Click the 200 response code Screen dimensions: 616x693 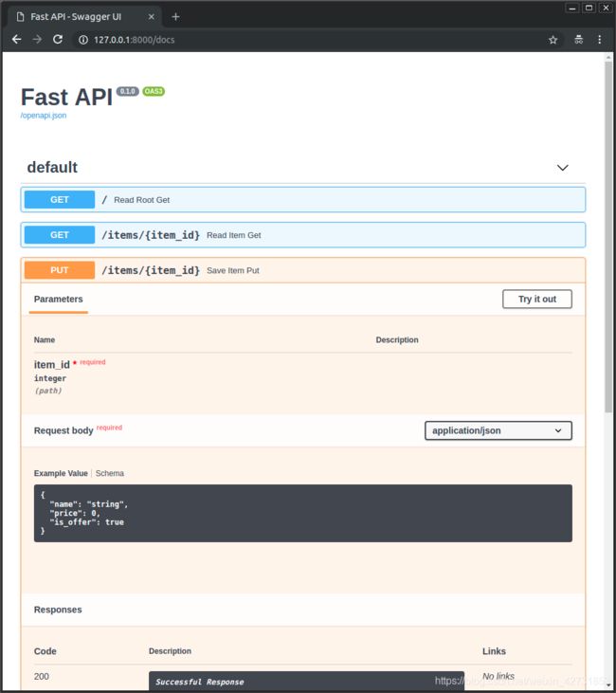[x=42, y=676]
